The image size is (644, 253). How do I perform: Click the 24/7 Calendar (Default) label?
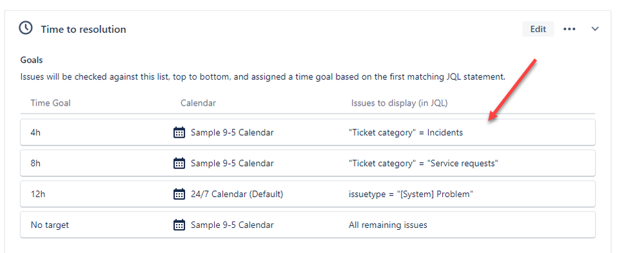pyautogui.click(x=237, y=194)
